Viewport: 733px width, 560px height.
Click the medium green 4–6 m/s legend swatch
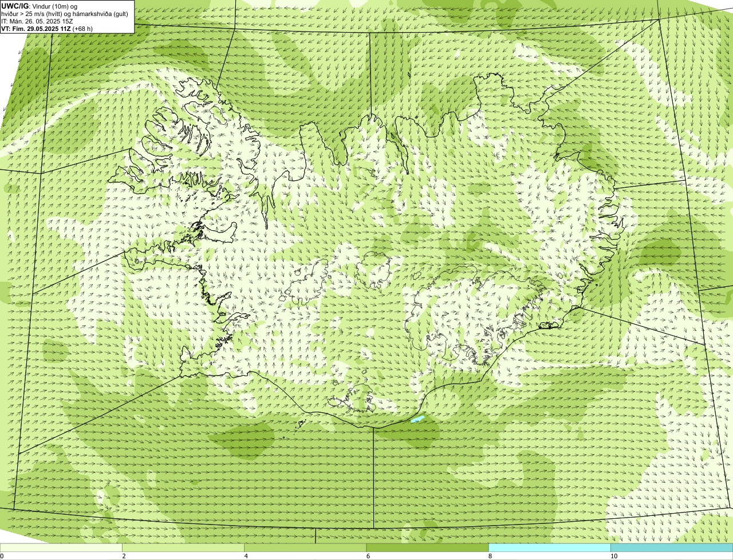point(305,547)
